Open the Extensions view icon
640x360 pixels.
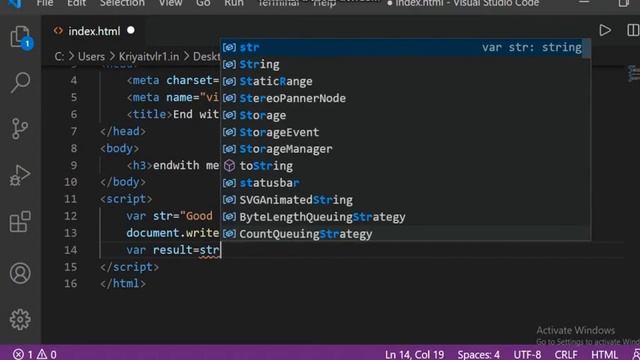(20, 221)
